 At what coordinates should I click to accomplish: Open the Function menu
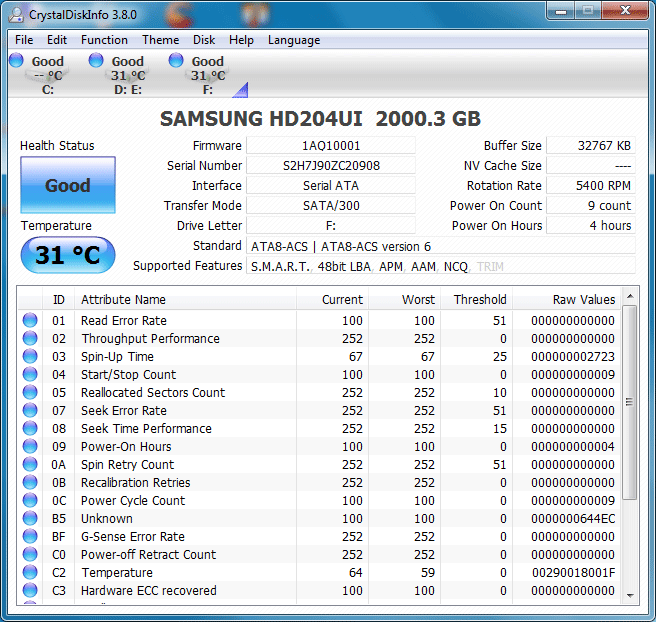coord(104,40)
